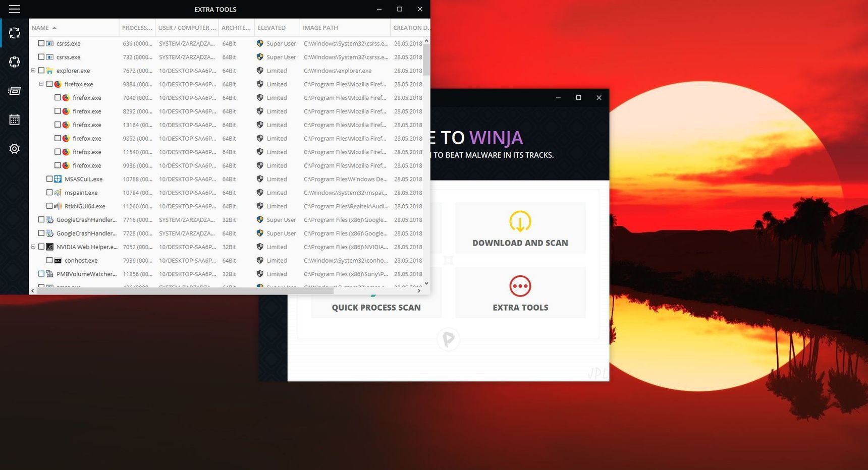
Task: Click the MSASCuiL.exe Defender icon
Action: pyautogui.click(x=58, y=179)
